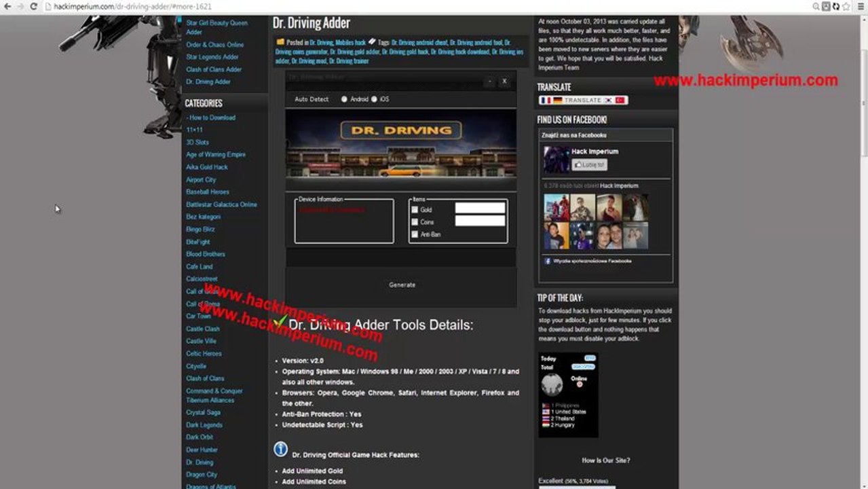
Task: Minimize the Dr. Driving hack tool window
Action: coord(489,81)
